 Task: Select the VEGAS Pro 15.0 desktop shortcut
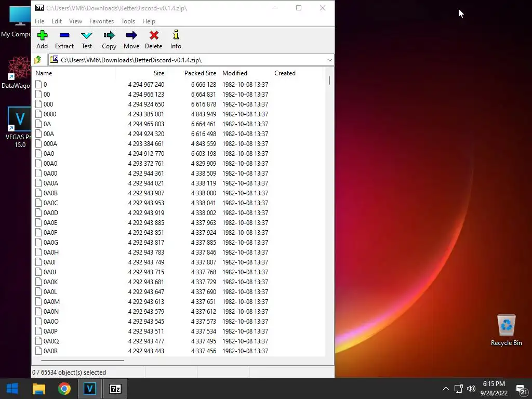19,127
